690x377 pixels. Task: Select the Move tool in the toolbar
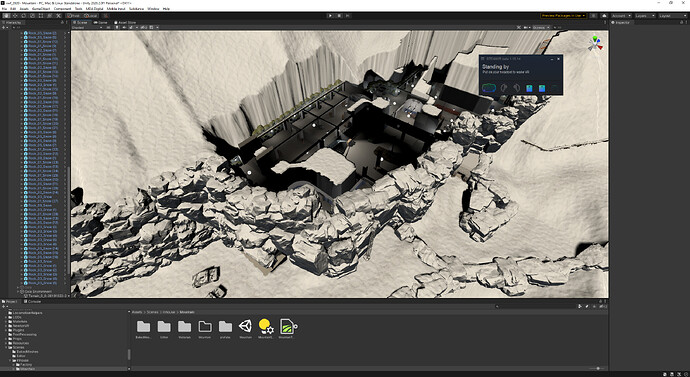pos(15,15)
